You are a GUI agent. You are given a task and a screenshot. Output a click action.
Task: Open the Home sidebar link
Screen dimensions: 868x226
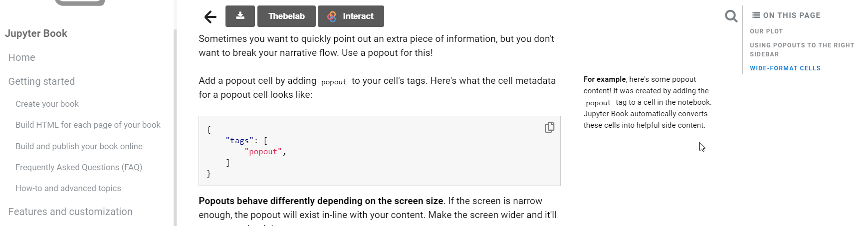(22, 57)
